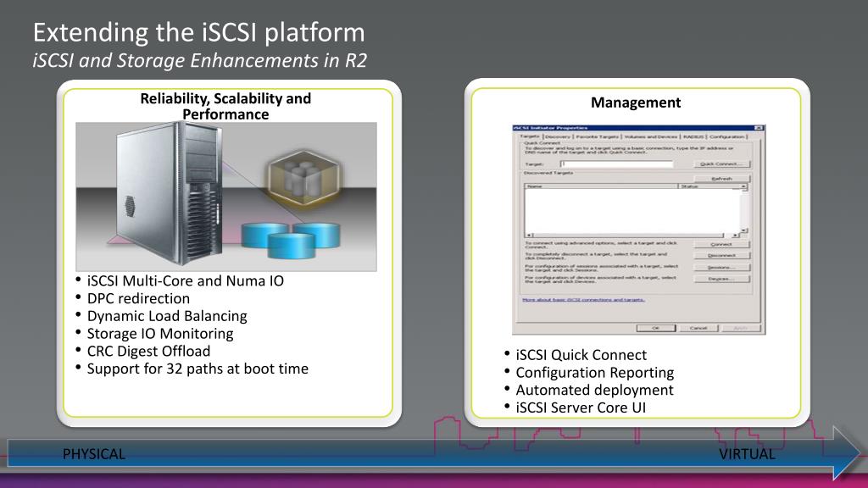The height and width of the screenshot is (488, 868).
Task: Go to Volumes and Devices tab
Action: click(x=650, y=136)
